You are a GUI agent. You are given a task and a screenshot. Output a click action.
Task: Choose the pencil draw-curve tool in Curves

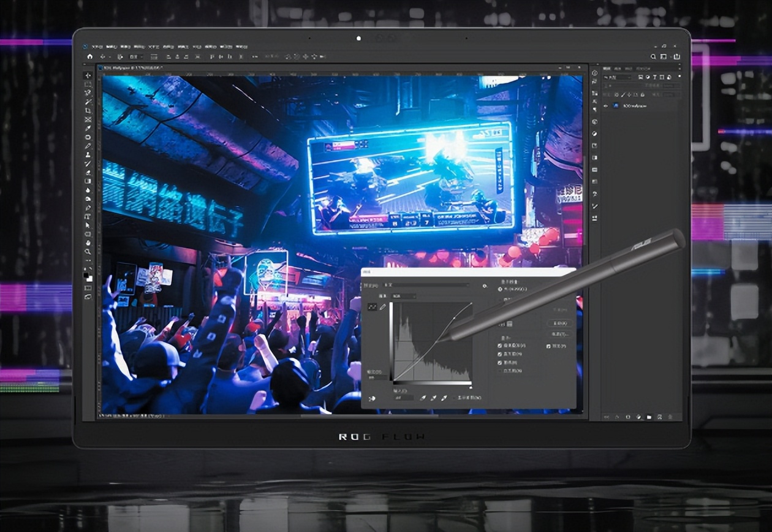pos(383,307)
